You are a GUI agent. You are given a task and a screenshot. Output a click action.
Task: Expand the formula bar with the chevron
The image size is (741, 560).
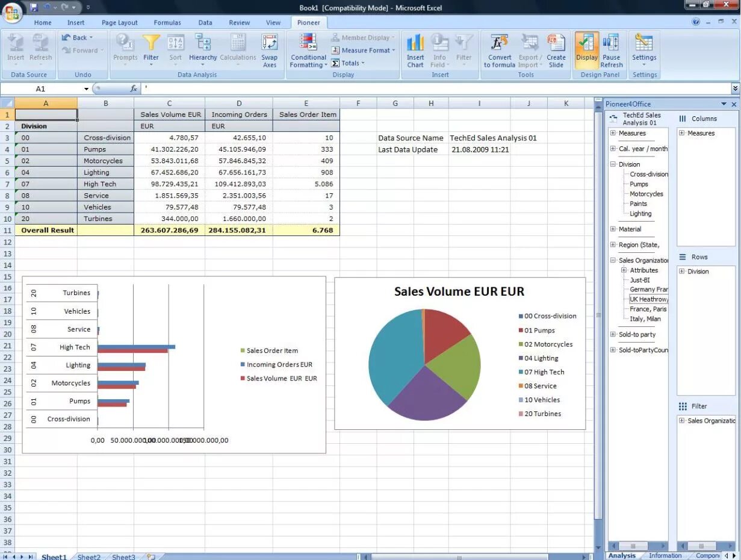coord(735,89)
